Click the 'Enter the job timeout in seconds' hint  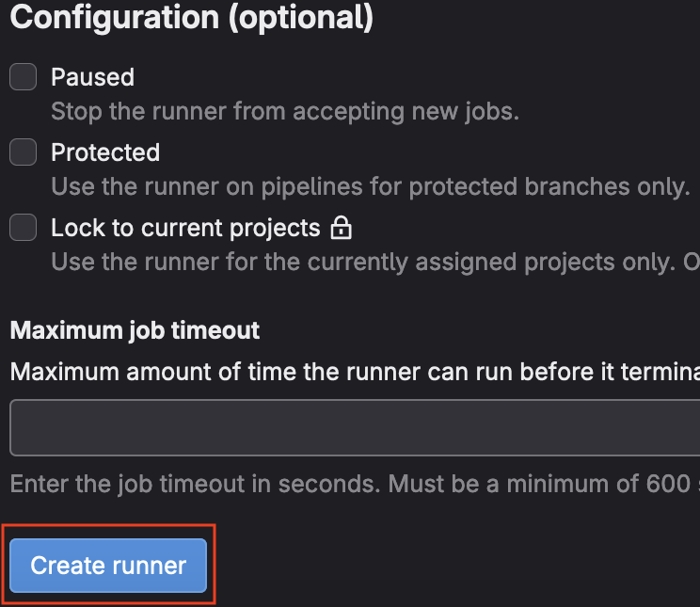(195, 484)
